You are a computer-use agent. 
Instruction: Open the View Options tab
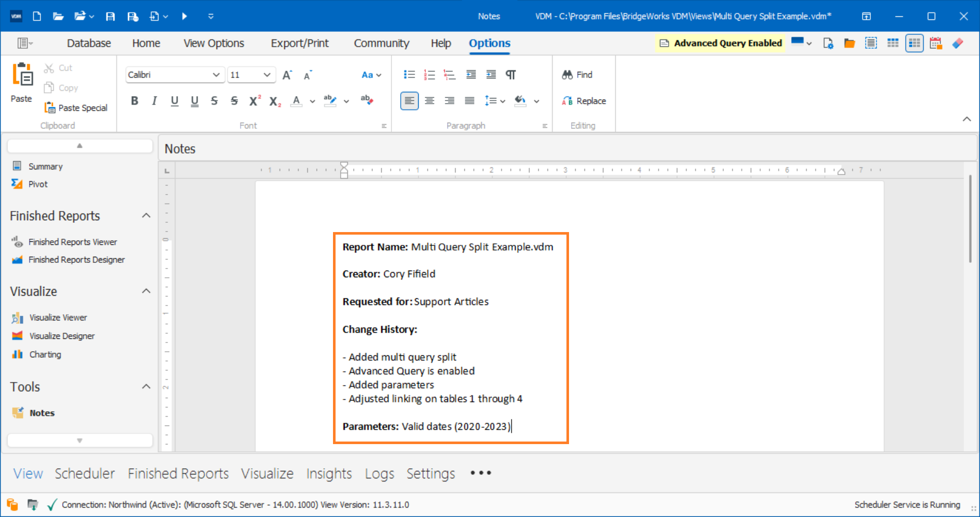[x=214, y=43]
